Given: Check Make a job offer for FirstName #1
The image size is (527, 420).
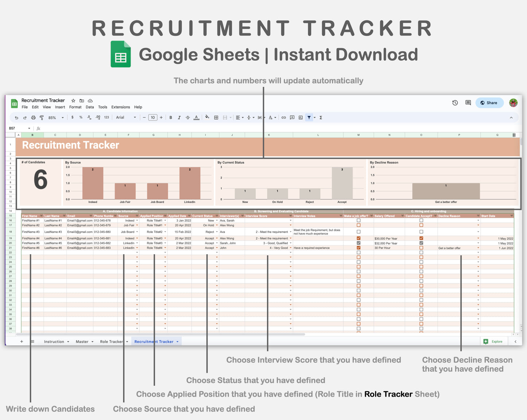Looking at the screenshot, I should (359, 220).
